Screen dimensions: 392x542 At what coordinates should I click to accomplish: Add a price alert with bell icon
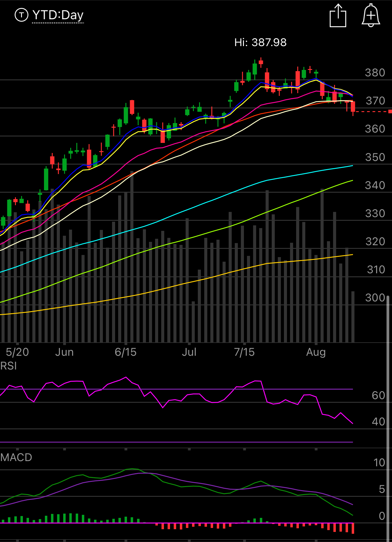click(371, 15)
